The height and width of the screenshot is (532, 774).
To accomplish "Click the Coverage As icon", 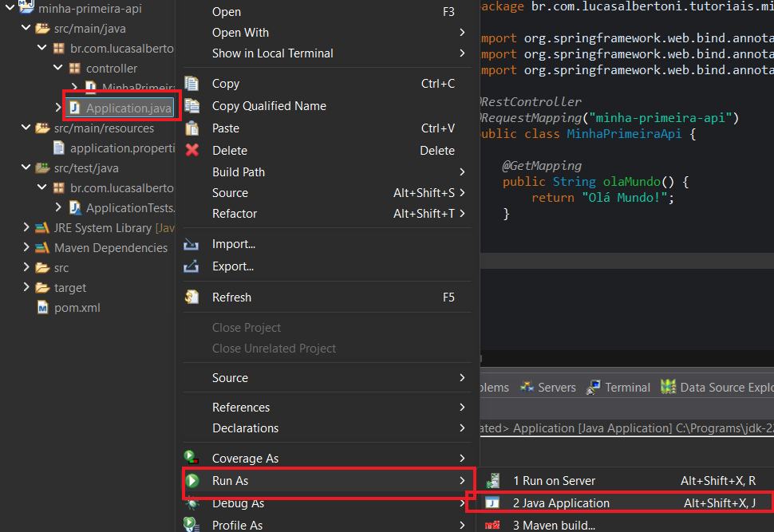I will coord(192,458).
